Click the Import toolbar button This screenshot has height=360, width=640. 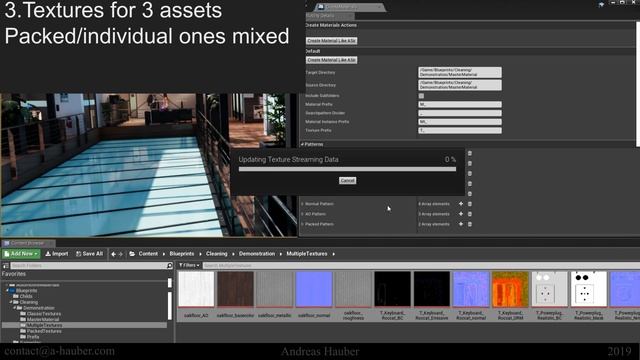point(57,254)
